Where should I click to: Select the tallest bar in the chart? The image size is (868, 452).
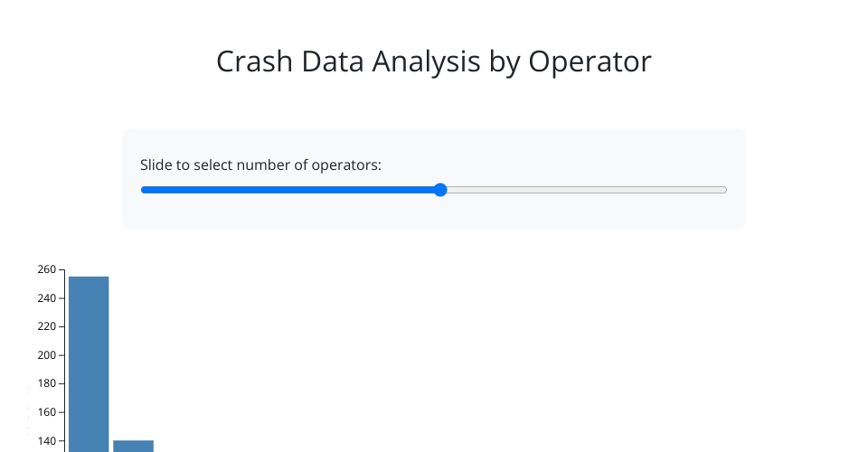[89, 362]
